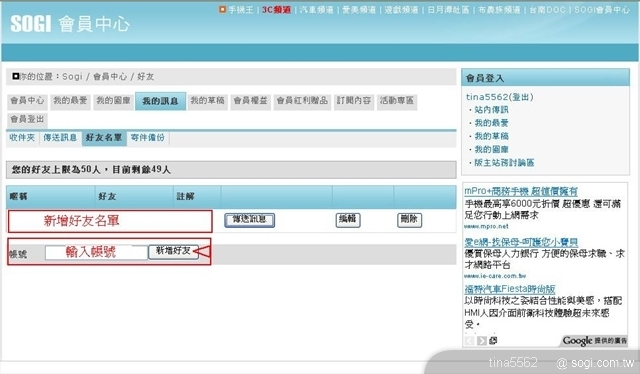Open 布農族頻道 in the top navigation
This screenshot has height=374, width=640.
click(x=499, y=9)
